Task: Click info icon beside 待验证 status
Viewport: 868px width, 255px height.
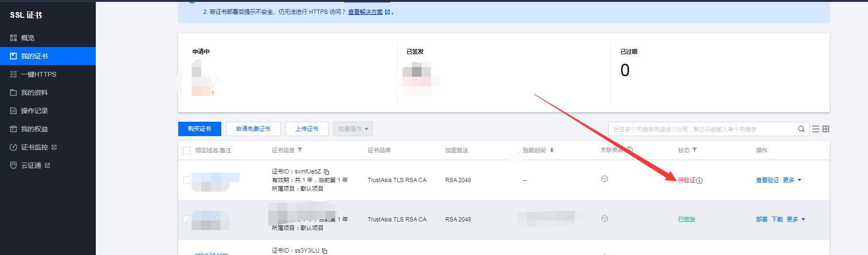Action: 699,181
